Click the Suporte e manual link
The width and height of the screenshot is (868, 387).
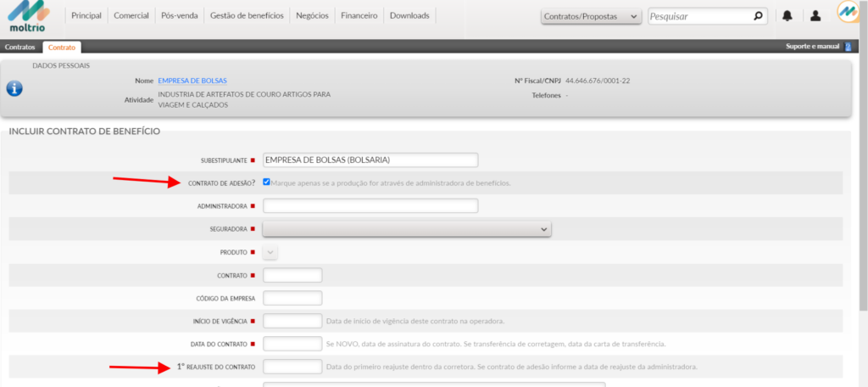pos(811,47)
